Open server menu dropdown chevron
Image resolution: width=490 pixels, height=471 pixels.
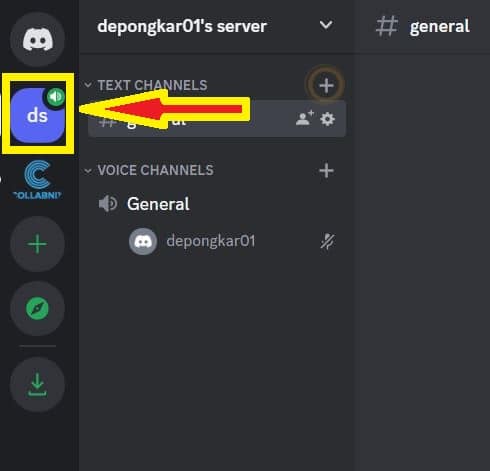pos(326,25)
